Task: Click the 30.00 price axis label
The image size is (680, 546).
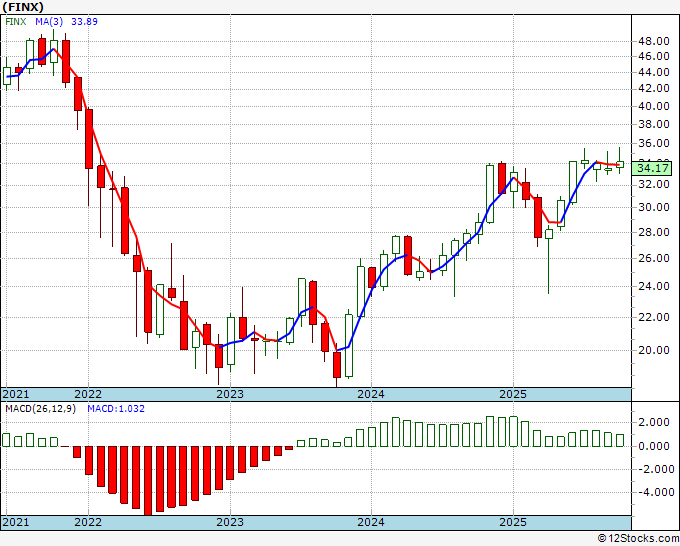Action: tap(654, 207)
